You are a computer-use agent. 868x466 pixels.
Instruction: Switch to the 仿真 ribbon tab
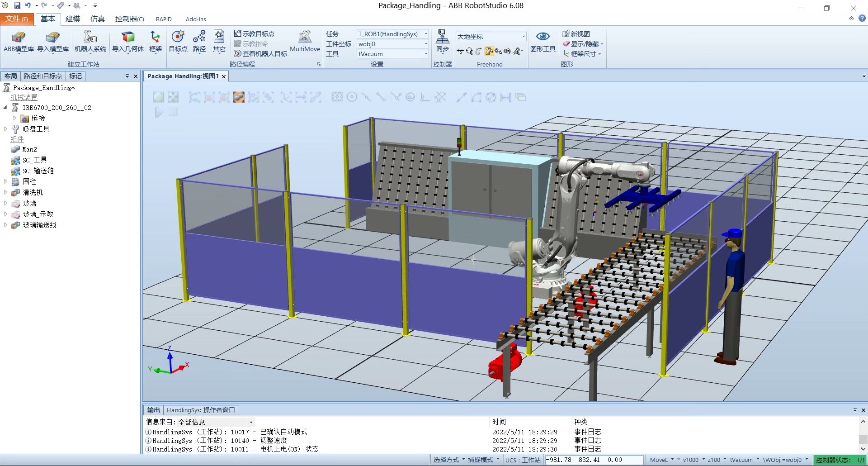point(97,19)
